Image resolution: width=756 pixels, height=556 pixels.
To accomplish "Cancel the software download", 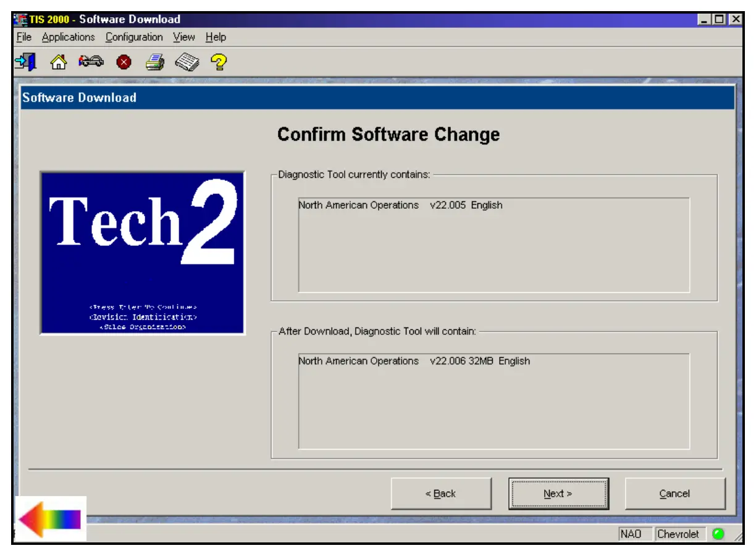I will (x=674, y=494).
